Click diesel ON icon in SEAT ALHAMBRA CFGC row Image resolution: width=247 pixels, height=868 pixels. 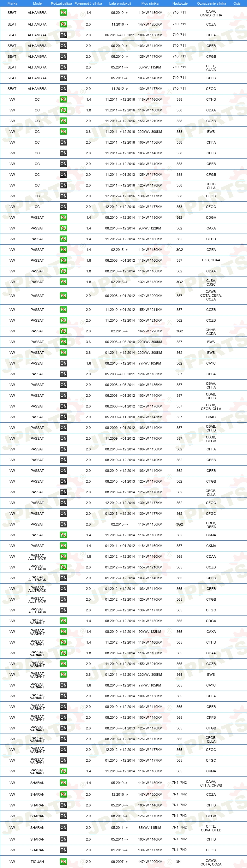tap(63, 89)
